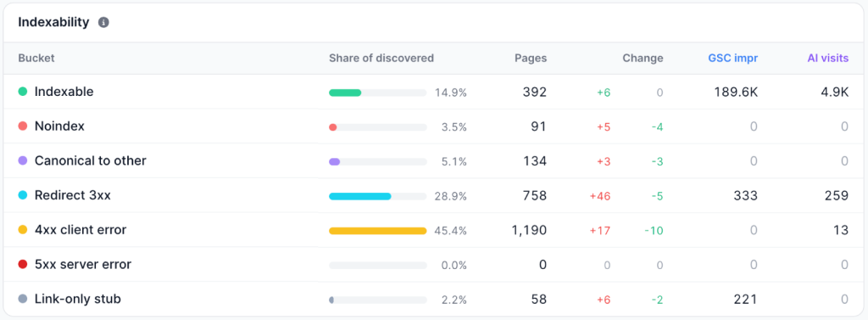Sort by AI visits column header

point(827,59)
